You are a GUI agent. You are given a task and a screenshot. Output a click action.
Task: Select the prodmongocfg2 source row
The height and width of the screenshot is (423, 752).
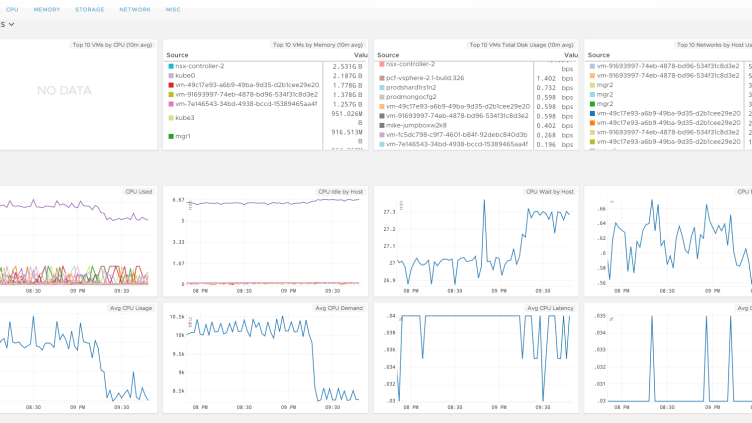point(416,96)
